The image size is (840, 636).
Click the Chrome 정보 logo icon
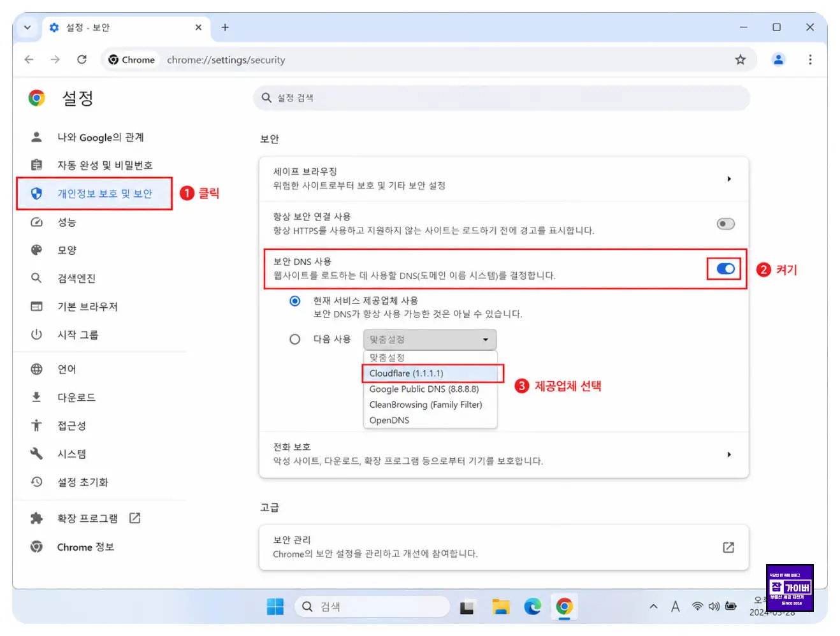[36, 547]
